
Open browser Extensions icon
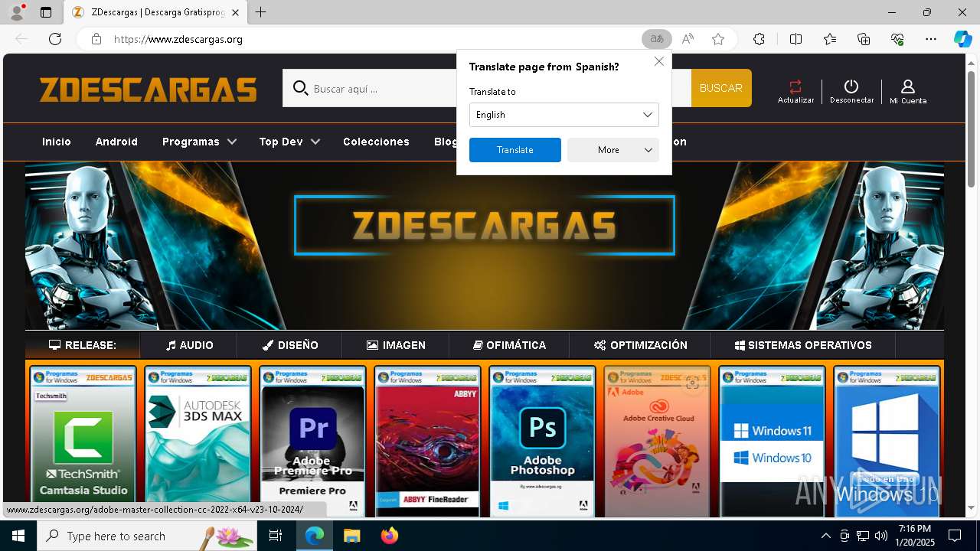click(759, 39)
